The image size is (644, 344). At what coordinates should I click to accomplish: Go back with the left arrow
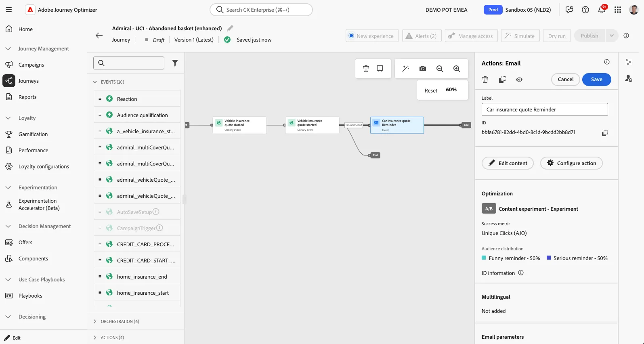coord(99,36)
